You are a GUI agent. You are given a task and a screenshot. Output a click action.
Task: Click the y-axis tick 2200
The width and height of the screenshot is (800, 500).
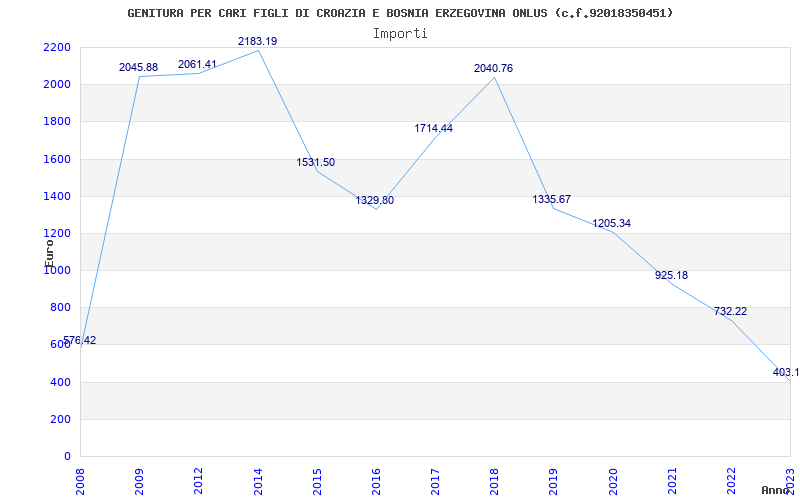click(x=57, y=47)
